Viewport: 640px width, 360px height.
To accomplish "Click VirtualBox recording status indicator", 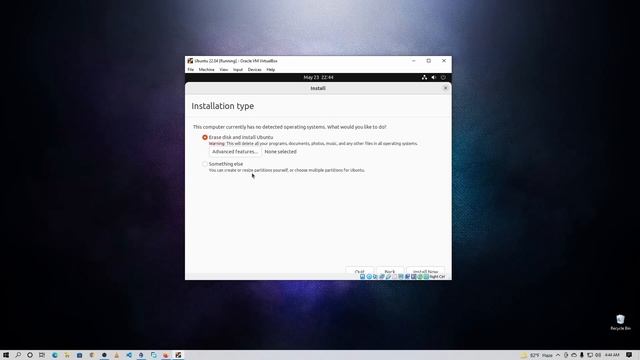I will point(407,277).
